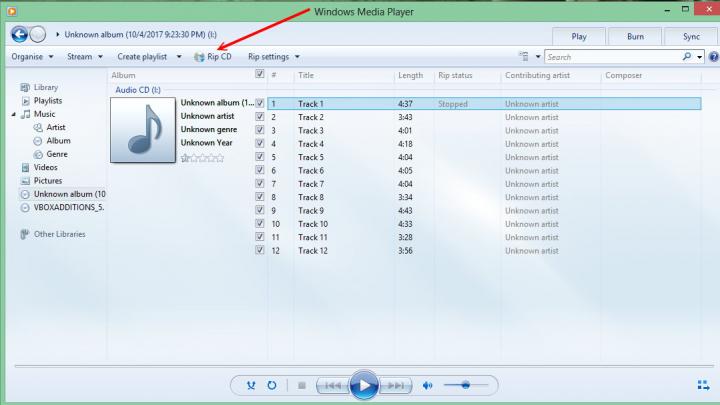
Task: Select the VBOXADDITIONS disc in sidebar
Action: (x=63, y=207)
